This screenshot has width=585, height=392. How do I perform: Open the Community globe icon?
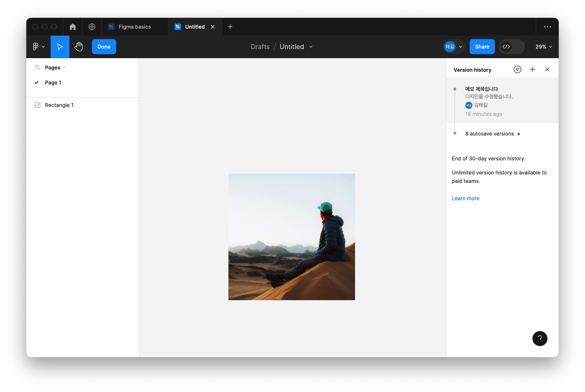click(x=92, y=27)
